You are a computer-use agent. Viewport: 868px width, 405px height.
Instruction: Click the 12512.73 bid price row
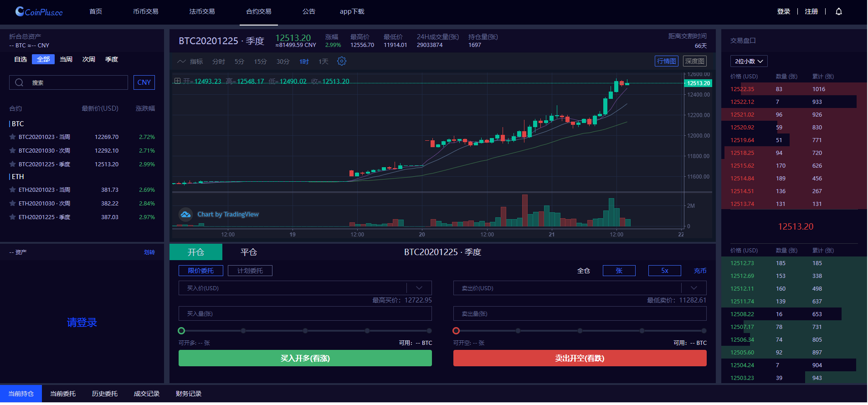click(x=794, y=263)
